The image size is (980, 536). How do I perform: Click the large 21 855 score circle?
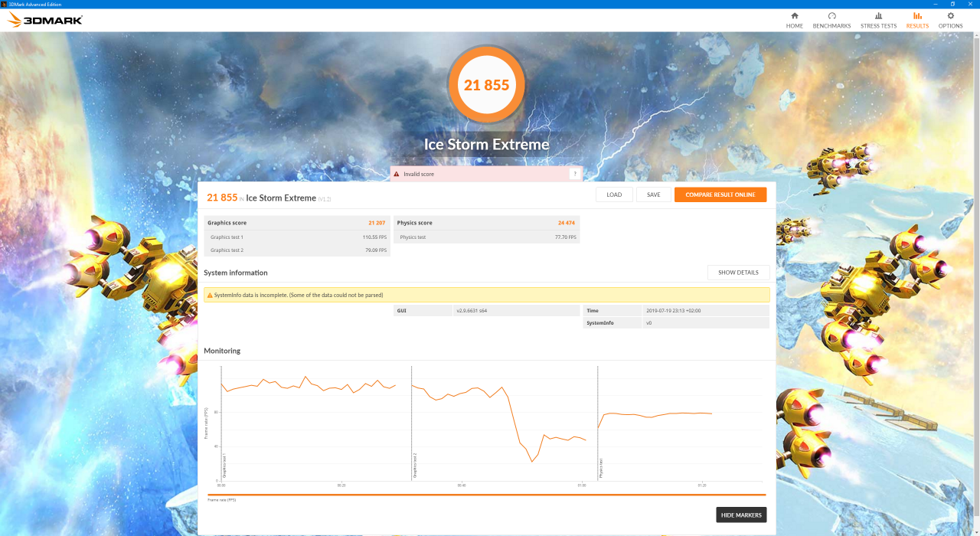pyautogui.click(x=486, y=85)
